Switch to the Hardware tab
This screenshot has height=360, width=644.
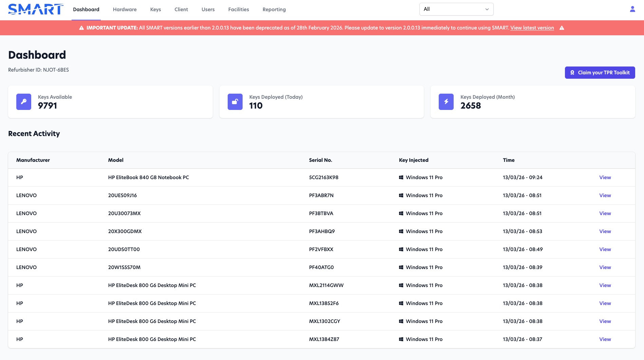coord(125,9)
